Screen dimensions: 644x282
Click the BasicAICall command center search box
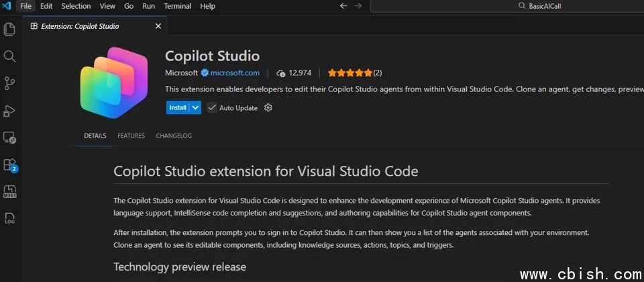pos(506,6)
